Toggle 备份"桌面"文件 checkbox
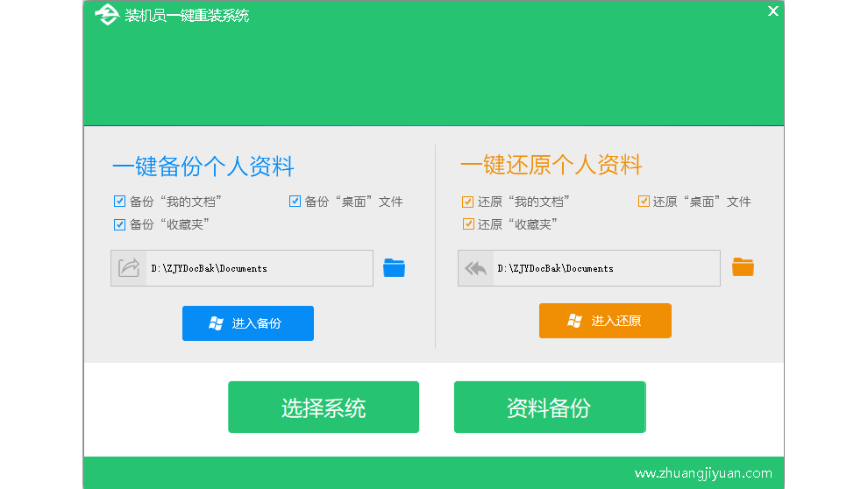The height and width of the screenshot is (489, 868). [295, 202]
